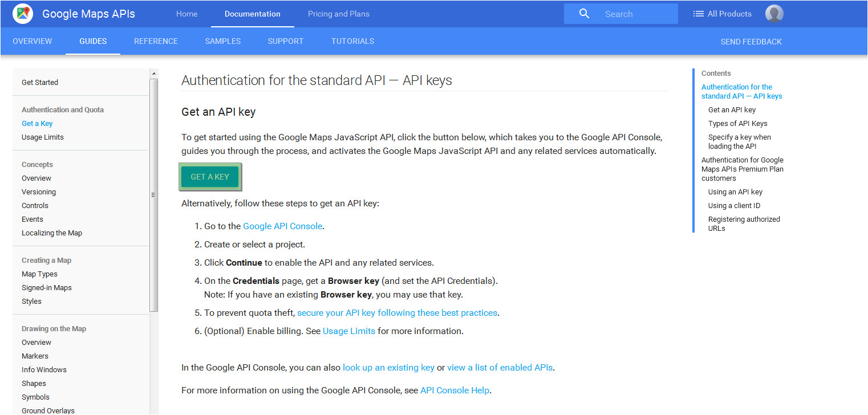This screenshot has height=415, width=868.
Task: Click the sidebar scroll-up arrow
Action: tap(153, 74)
